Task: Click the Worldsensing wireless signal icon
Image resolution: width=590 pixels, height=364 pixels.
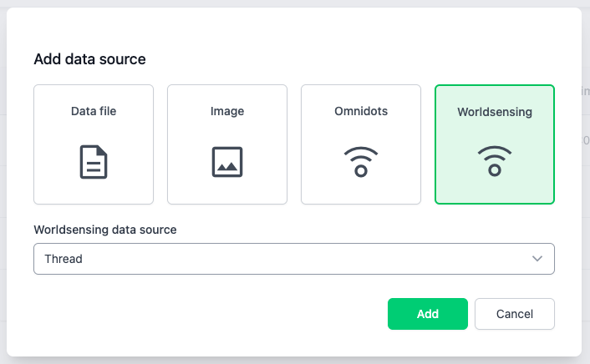Action: (x=495, y=162)
